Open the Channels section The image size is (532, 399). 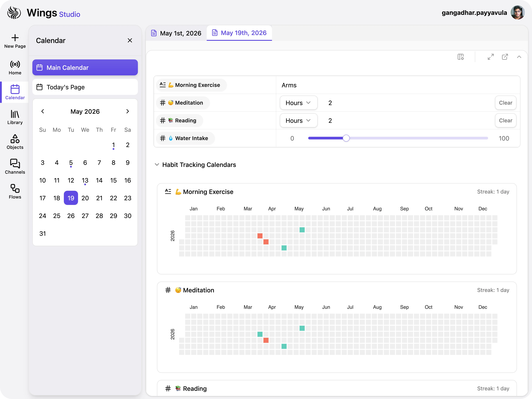tap(15, 167)
